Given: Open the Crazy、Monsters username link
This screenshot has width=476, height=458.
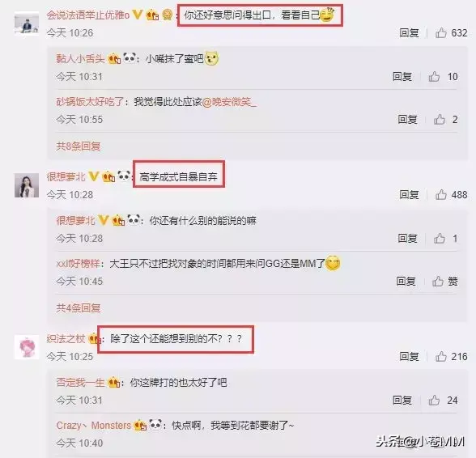Looking at the screenshot, I should click(x=94, y=425).
